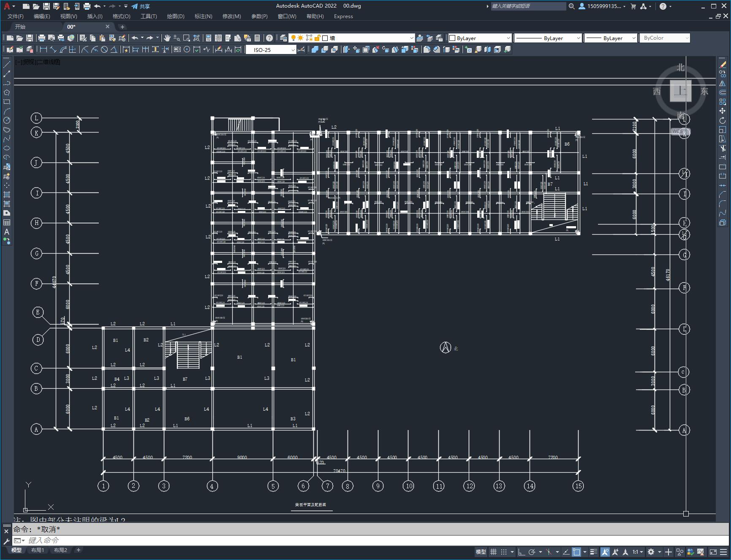Viewport: 731px width, 560px height.
Task: Toggle snap mode in status bar
Action: pyautogui.click(x=504, y=552)
